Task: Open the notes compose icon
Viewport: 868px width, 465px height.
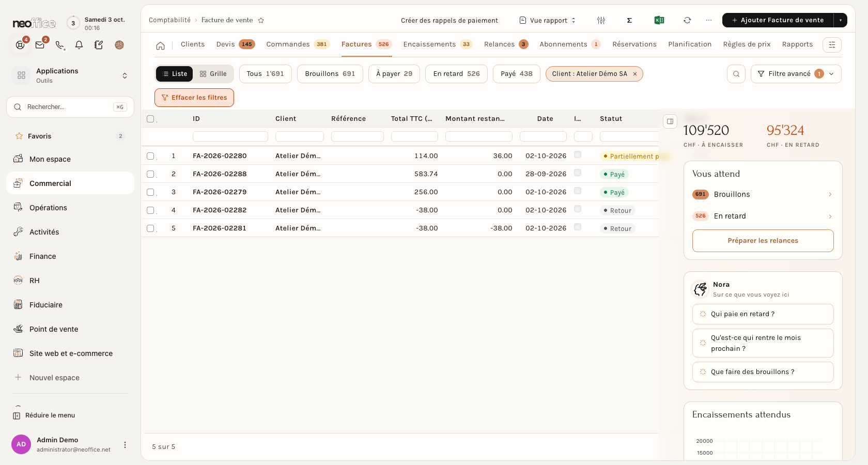Action: point(99,45)
